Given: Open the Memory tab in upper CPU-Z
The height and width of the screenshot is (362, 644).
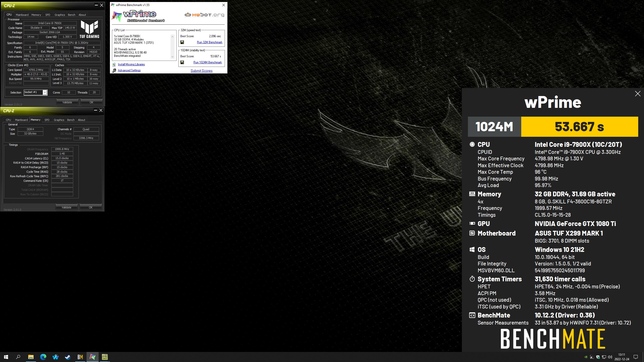Looking at the screenshot, I should tap(36, 15).
